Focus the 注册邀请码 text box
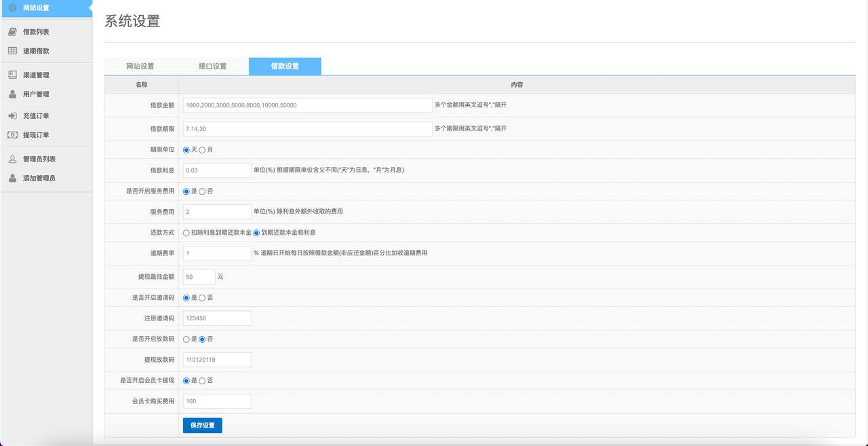868x446 pixels. click(217, 318)
